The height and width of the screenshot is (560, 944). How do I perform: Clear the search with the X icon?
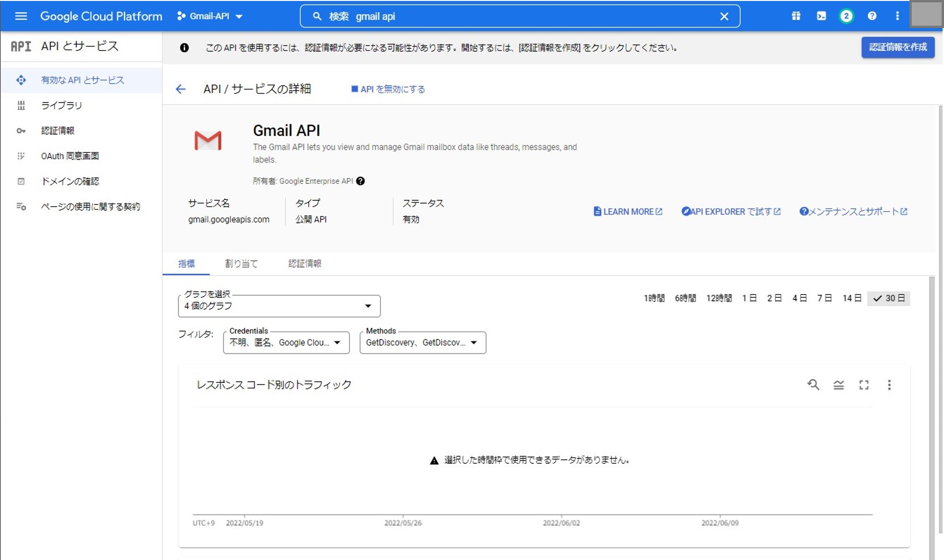(724, 16)
